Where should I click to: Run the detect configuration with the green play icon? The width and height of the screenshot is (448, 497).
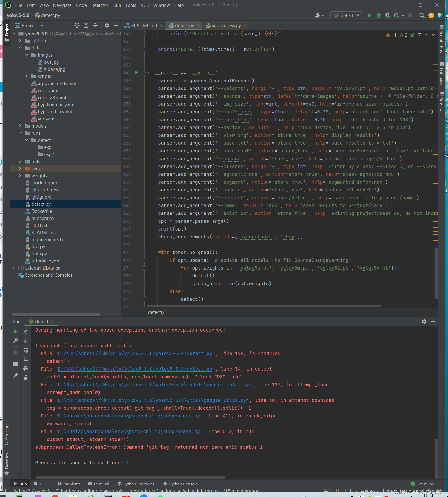click(369, 15)
